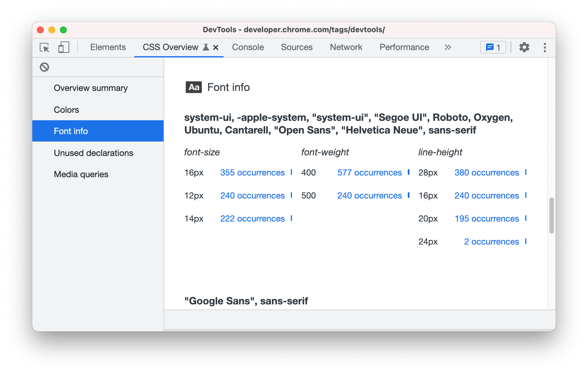Expand the overflow panels via >> chevron

[x=447, y=47]
